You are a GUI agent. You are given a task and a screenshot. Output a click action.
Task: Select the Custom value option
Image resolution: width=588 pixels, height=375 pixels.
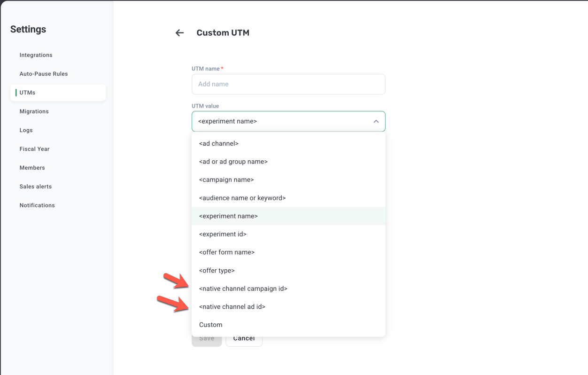(x=211, y=325)
